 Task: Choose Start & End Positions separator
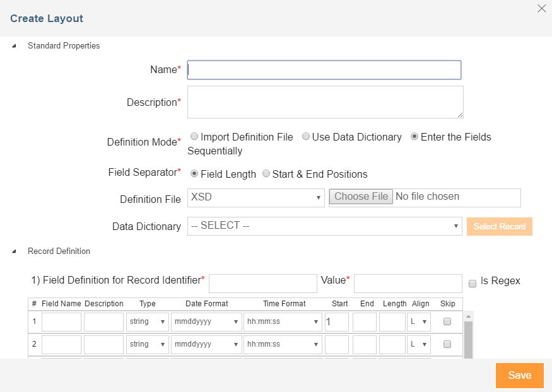266,174
